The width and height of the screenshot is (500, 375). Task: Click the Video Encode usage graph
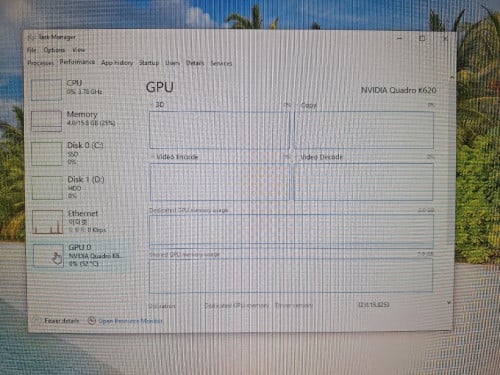pos(220,182)
